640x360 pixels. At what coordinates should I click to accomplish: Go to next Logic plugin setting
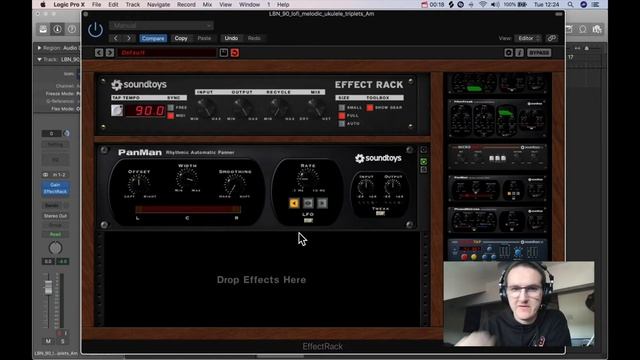[129, 38]
